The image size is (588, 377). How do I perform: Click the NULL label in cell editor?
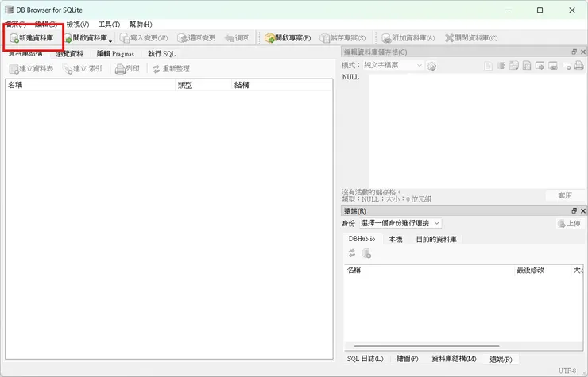(350, 77)
